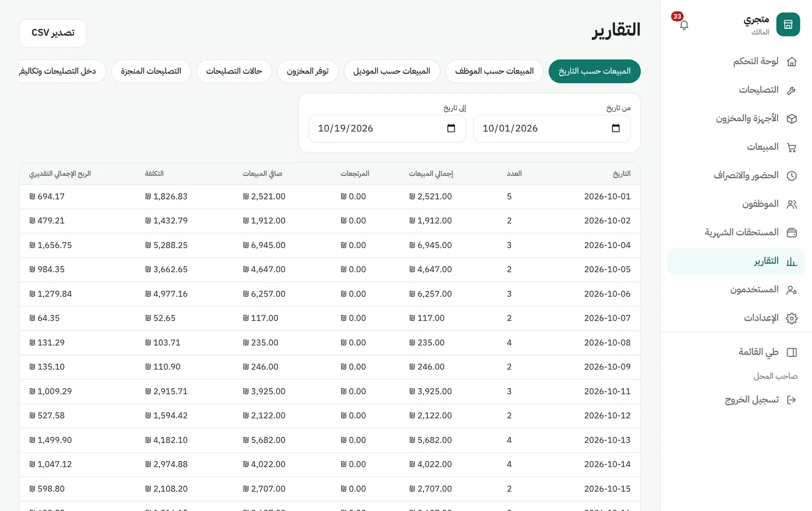The image size is (812, 511).
Task: Click cost value ₪ 52.65
Action: click(x=160, y=318)
